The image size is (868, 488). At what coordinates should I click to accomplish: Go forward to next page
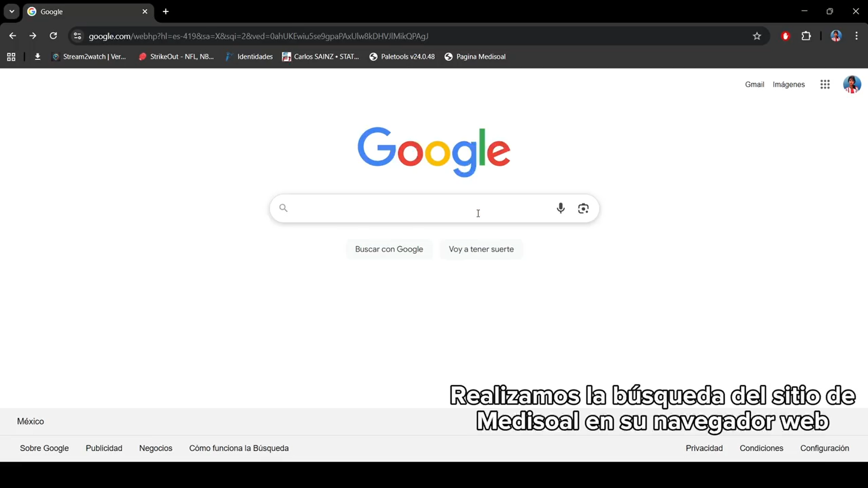click(33, 36)
